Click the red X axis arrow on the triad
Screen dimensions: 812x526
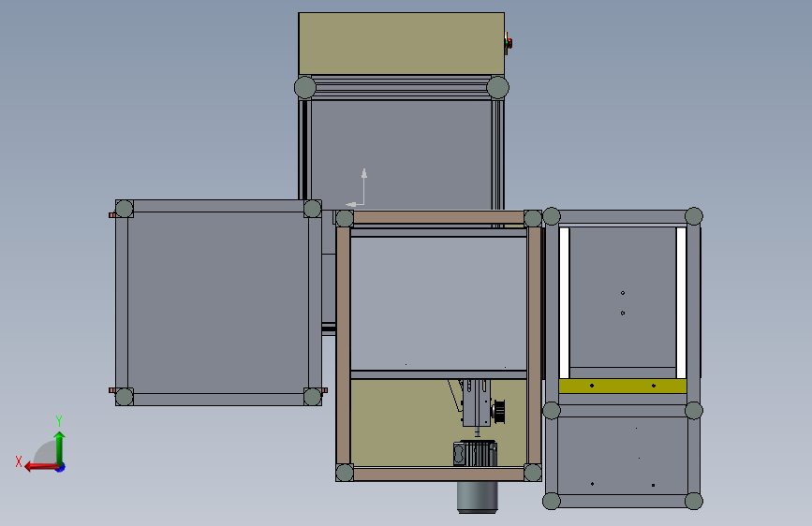(x=41, y=467)
